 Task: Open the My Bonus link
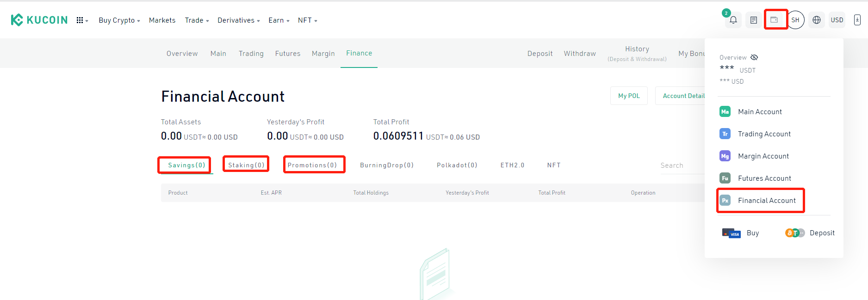[x=691, y=54]
